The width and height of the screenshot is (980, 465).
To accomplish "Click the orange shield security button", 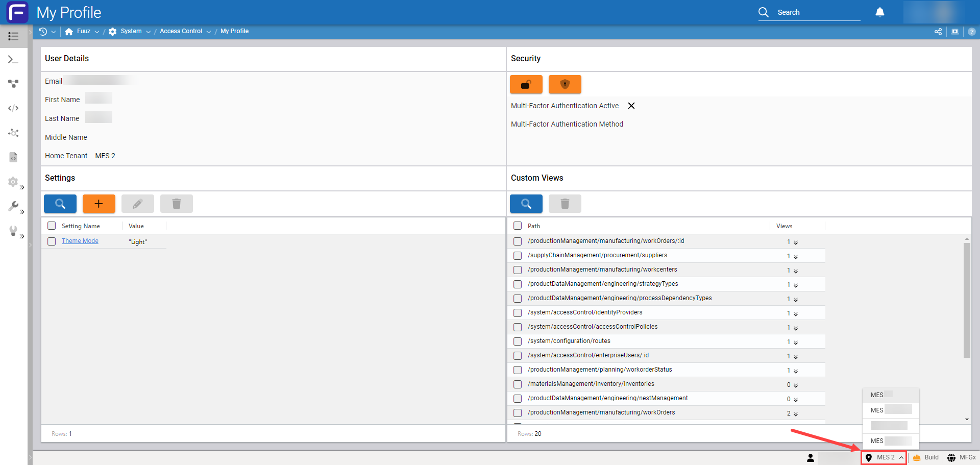I will pyautogui.click(x=565, y=85).
